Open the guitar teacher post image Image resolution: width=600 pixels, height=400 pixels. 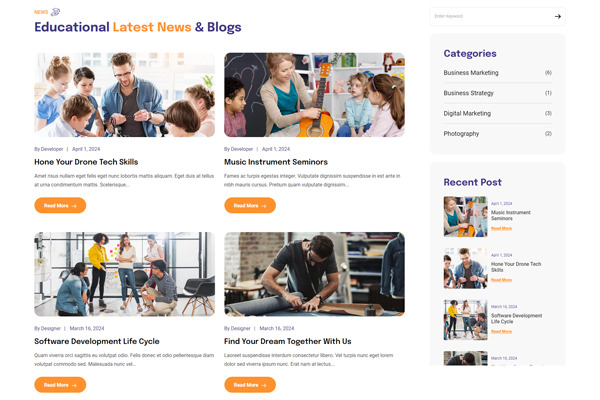[x=314, y=95]
